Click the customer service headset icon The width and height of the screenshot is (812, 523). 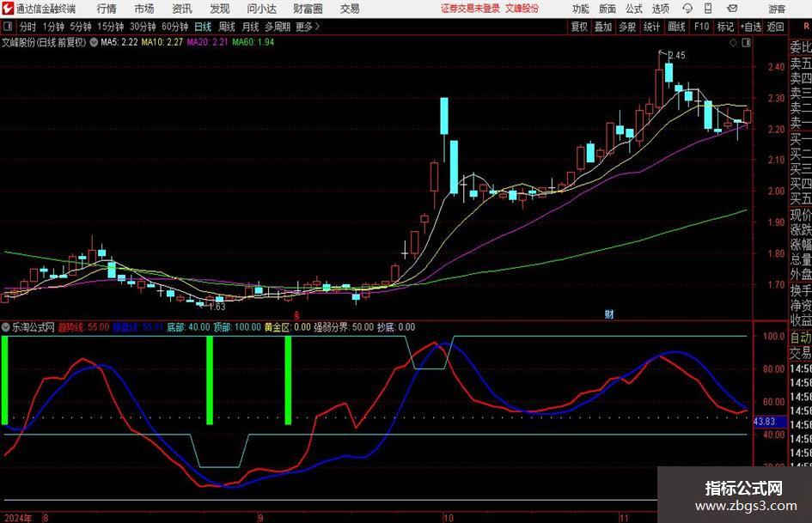point(687,9)
